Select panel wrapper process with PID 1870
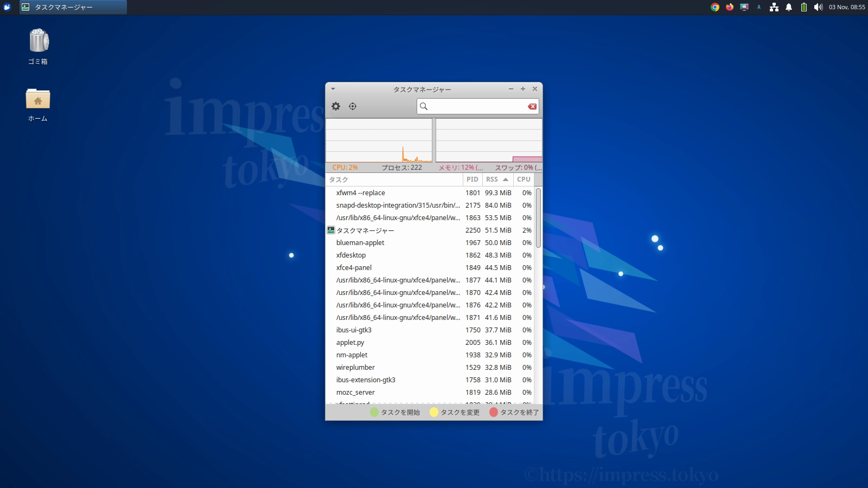Viewport: 868px width, 488px height. pyautogui.click(x=430, y=293)
